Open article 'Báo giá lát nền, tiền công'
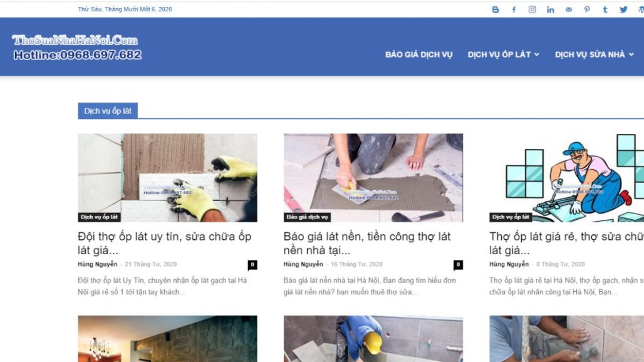Viewport: 644px width, 362px height. coord(367,243)
